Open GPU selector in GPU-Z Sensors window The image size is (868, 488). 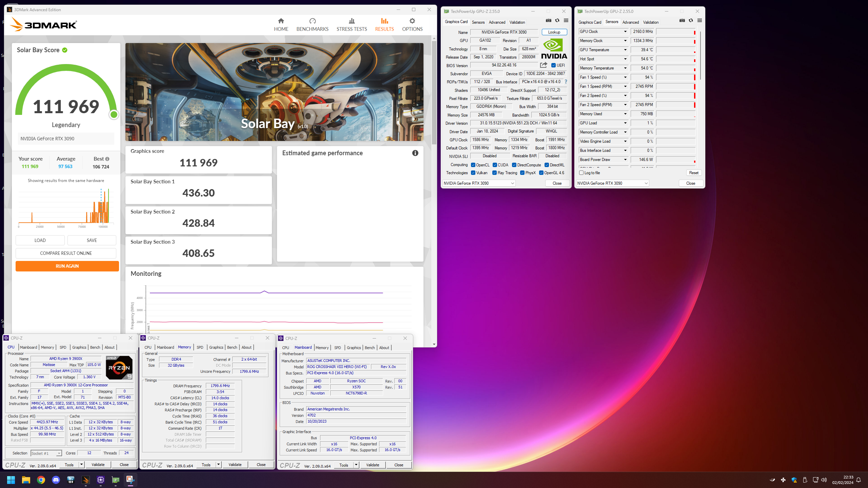coord(612,183)
